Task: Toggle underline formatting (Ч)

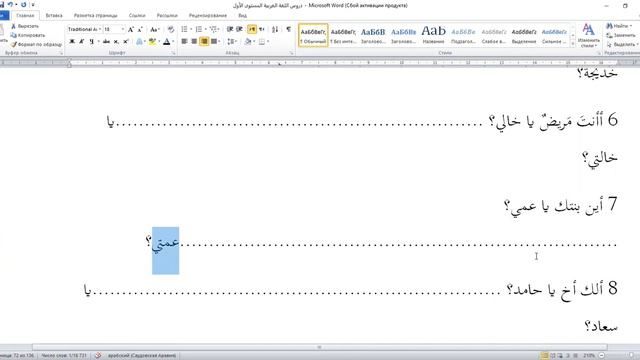Action: (x=91, y=41)
